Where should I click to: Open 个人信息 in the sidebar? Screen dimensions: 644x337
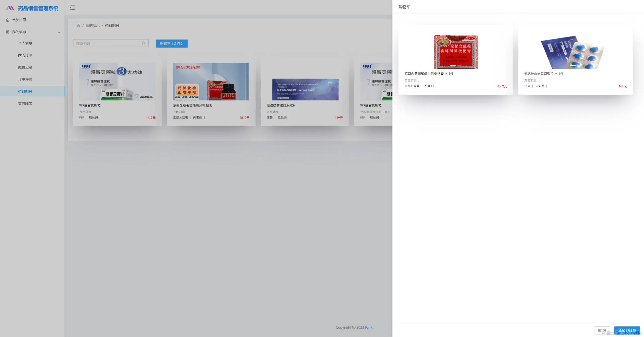coord(25,43)
